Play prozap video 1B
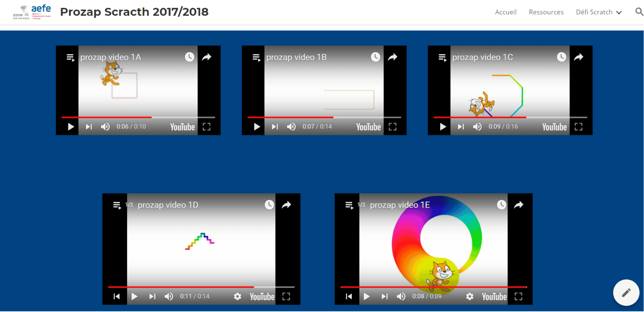 click(257, 127)
